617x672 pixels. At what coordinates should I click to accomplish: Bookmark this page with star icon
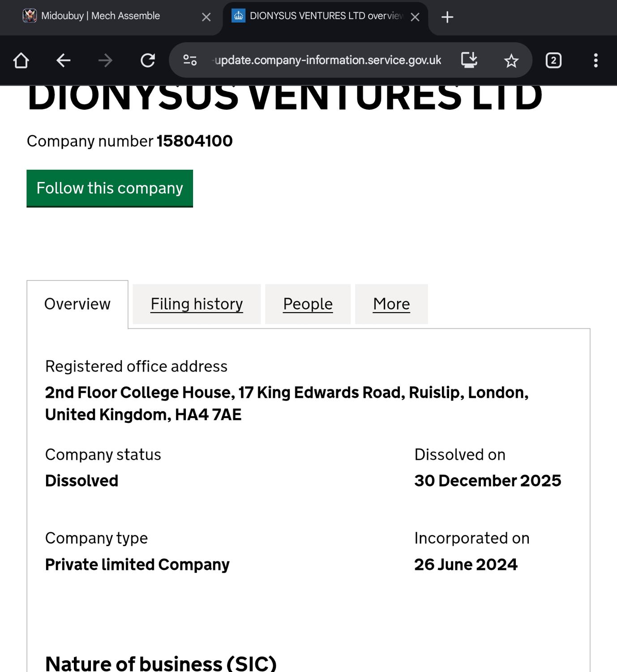(511, 60)
